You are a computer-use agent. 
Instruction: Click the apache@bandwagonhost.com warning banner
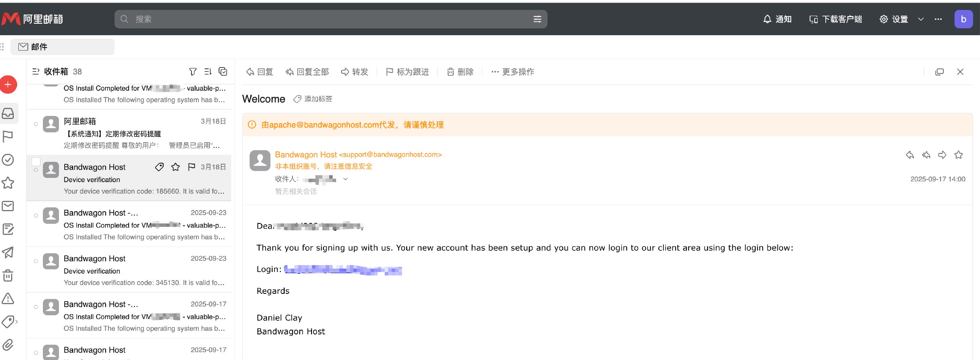[x=607, y=125]
